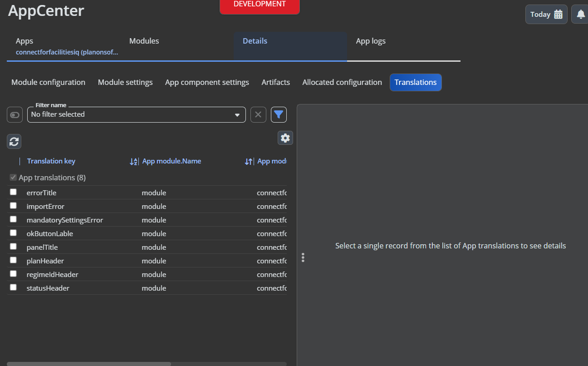Select the regimeIdHeader translation key
588x366 pixels.
[53, 275]
